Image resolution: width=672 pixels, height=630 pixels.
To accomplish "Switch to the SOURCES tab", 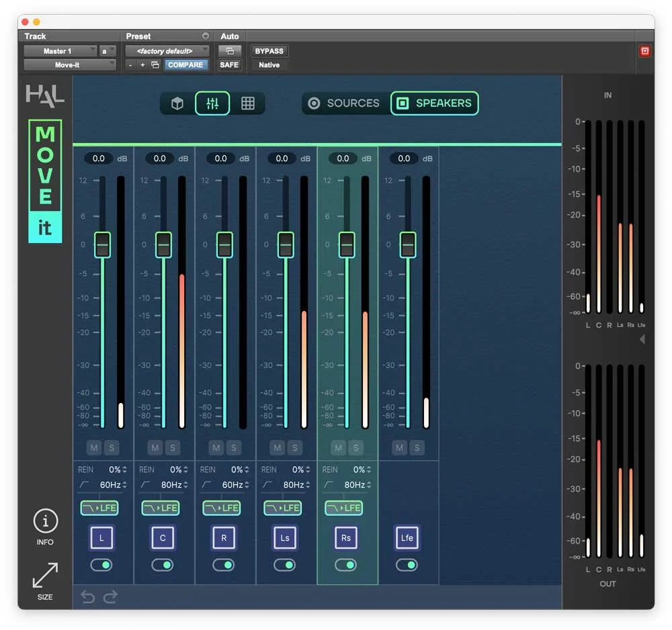I will click(343, 103).
